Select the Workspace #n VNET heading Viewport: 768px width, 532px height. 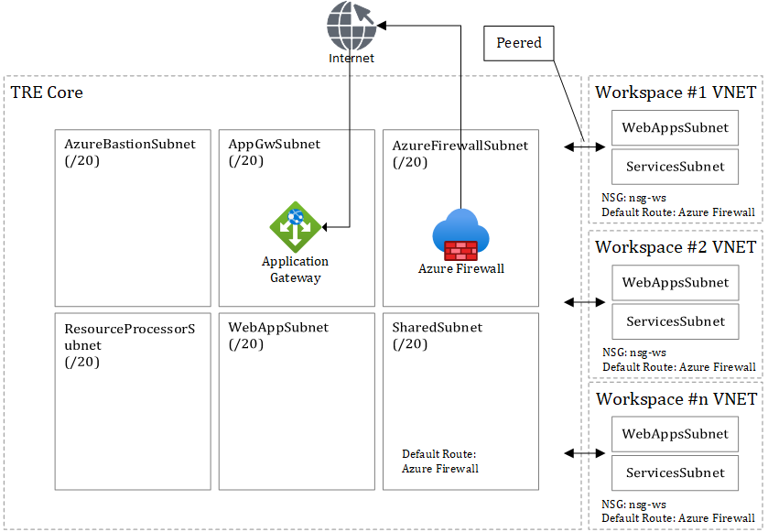[x=676, y=399]
